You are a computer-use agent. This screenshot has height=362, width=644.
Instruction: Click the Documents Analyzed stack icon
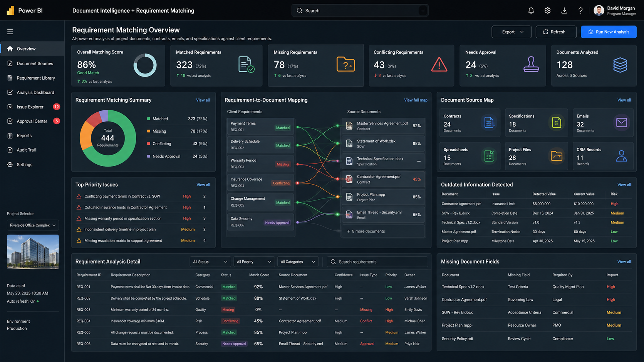[x=620, y=65]
